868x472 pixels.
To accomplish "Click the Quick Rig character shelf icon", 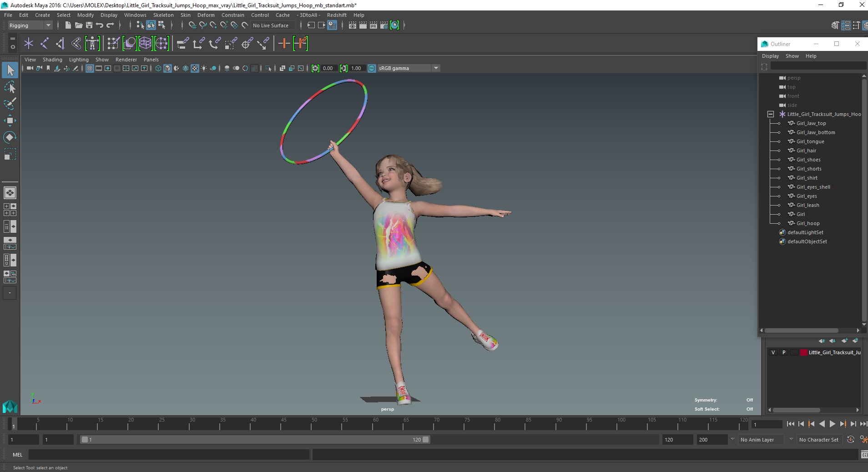I will pos(92,44).
